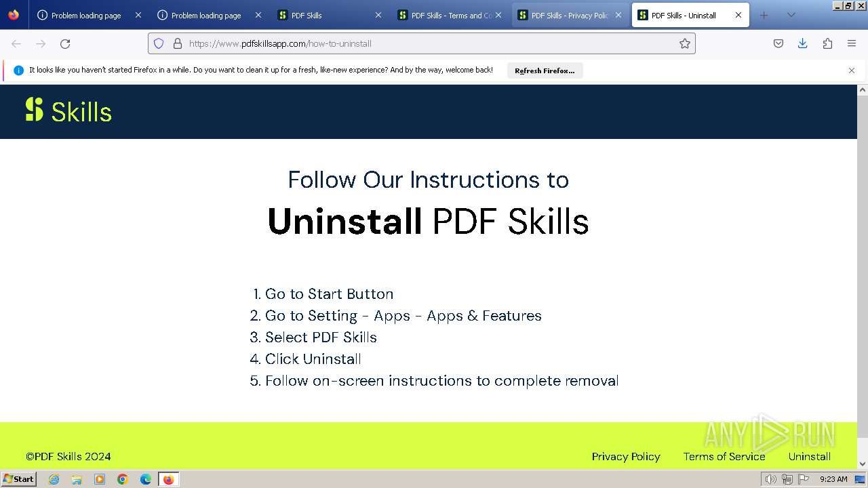Open Windows Start menu

click(x=19, y=479)
